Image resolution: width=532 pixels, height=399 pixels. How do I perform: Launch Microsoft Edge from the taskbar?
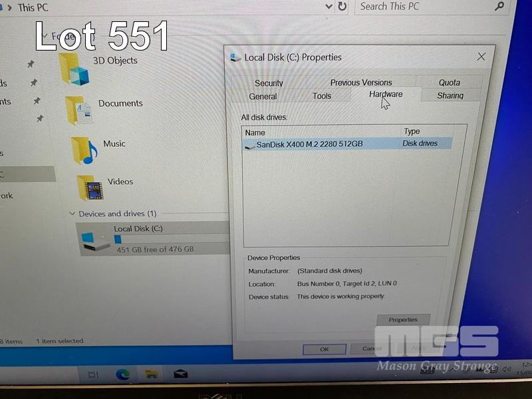pos(122,374)
